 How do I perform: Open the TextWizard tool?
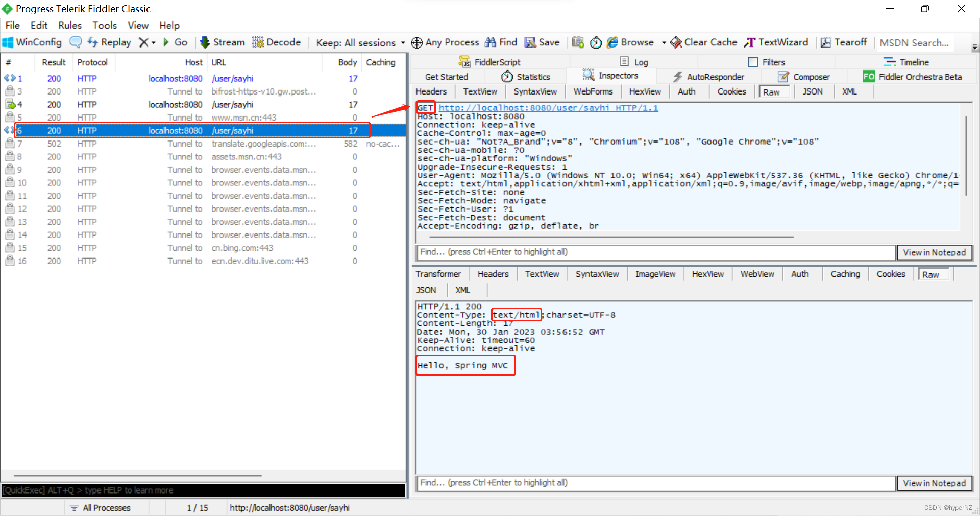(x=776, y=42)
